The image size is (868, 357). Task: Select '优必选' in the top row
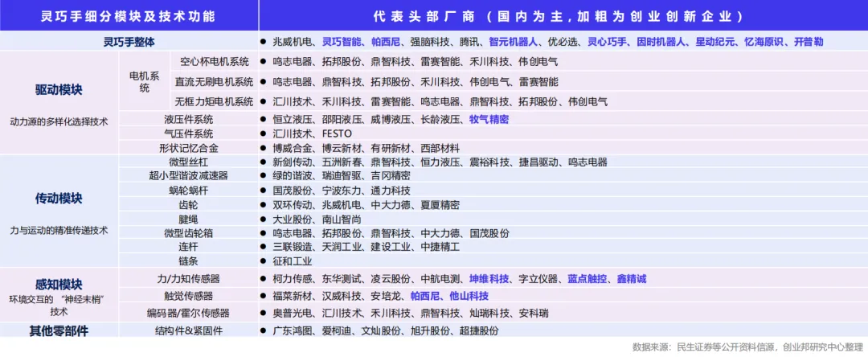[563, 41]
